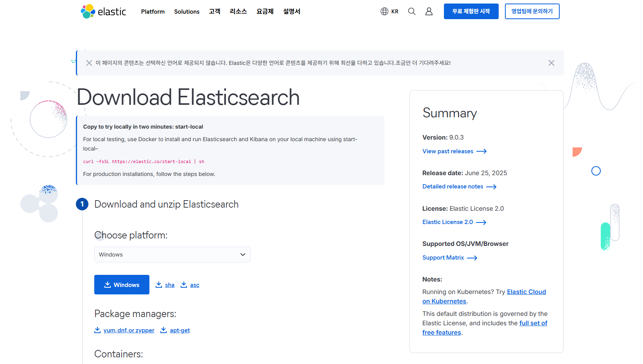Click the download icon beside yum, dnf, or zypper
643x364 pixels.
(97, 330)
